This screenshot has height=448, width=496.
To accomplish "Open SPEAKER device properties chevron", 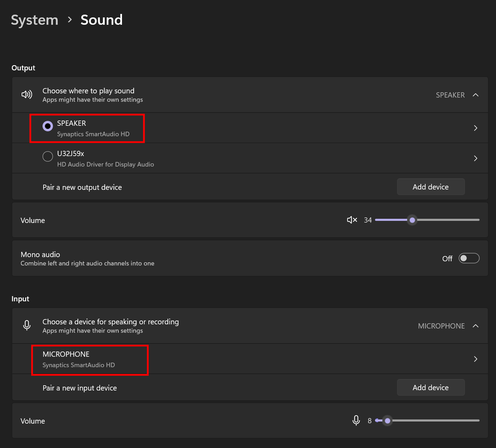I will coord(475,128).
